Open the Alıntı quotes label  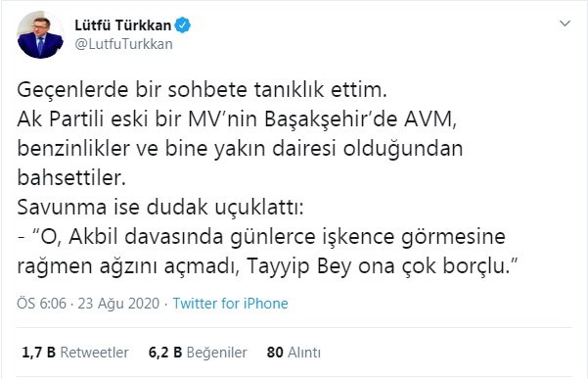(304, 353)
